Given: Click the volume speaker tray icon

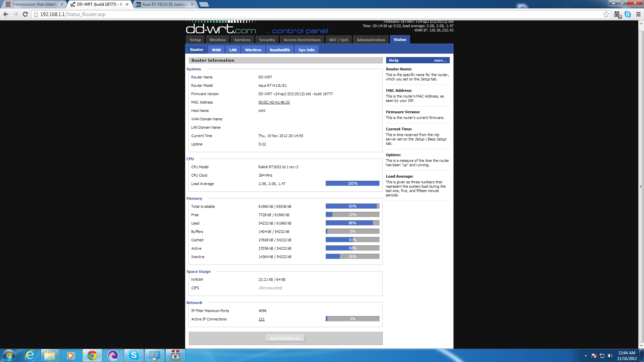Looking at the screenshot, I should (610, 356).
